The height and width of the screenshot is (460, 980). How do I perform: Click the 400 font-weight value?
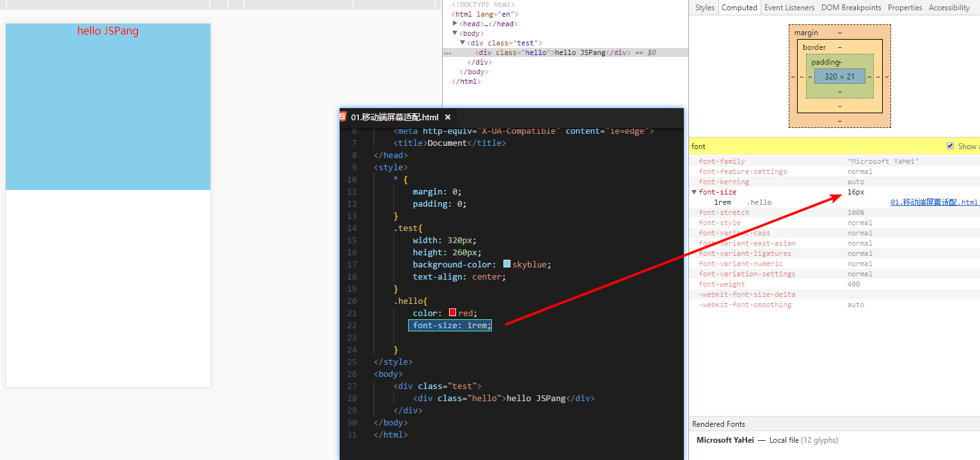853,284
